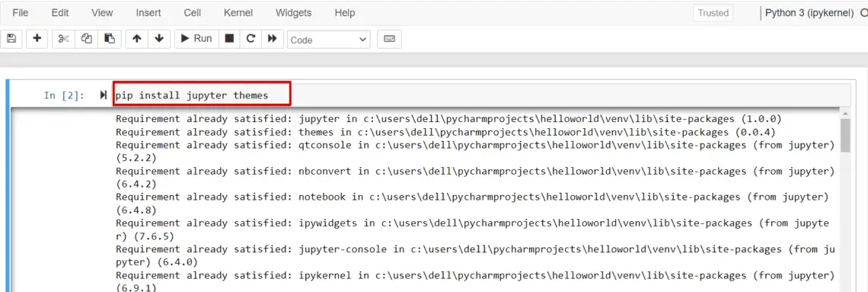Image resolution: width=868 pixels, height=292 pixels.
Task: Move the selected cell down using the arrow icon
Action: click(x=159, y=39)
